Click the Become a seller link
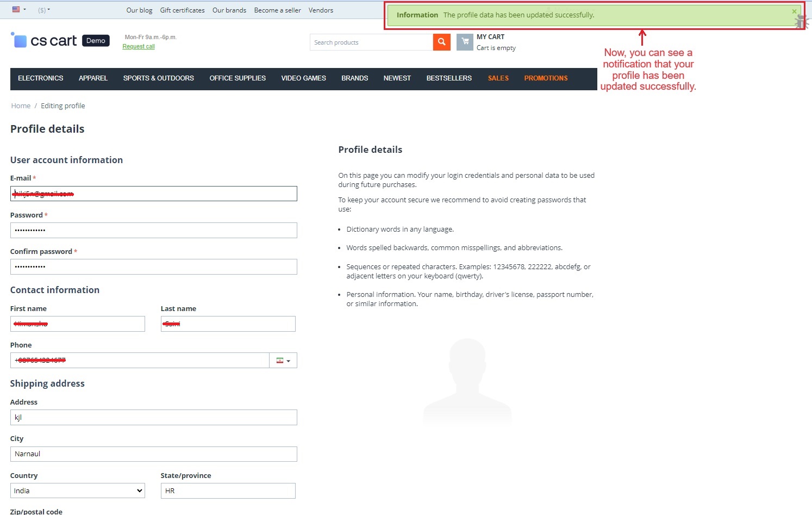This screenshot has width=812, height=515. pos(278,10)
